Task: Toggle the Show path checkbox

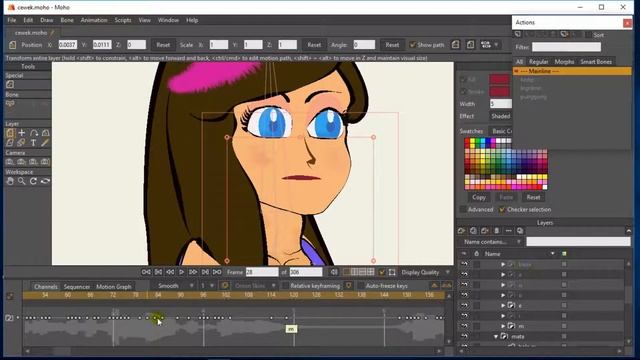Action: 413,45
